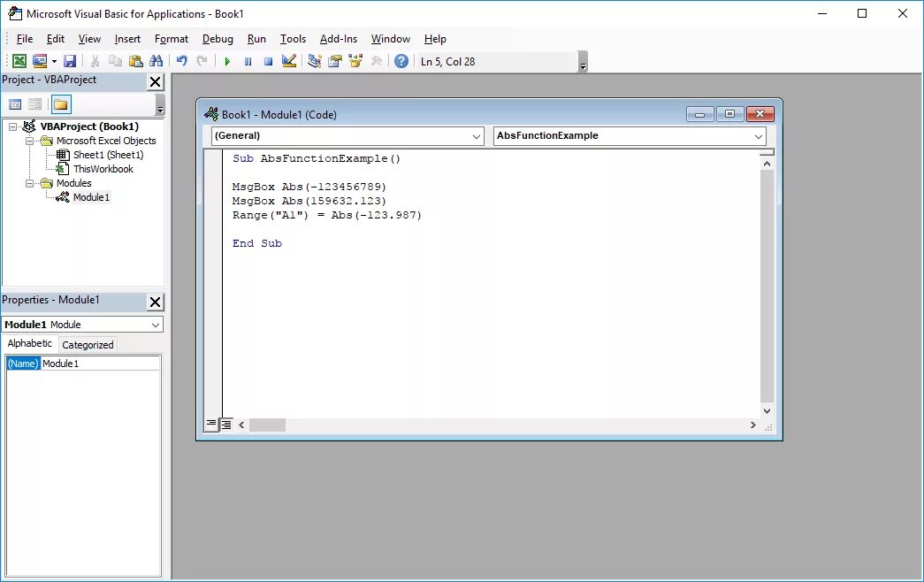This screenshot has height=582, width=924.
Task: Open Find with binoculars icon
Action: [157, 61]
